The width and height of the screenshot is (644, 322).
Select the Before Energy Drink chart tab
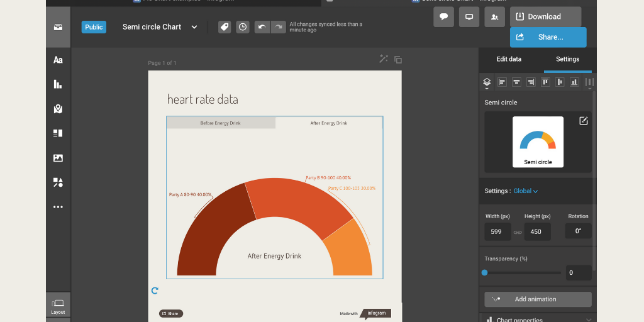click(221, 123)
